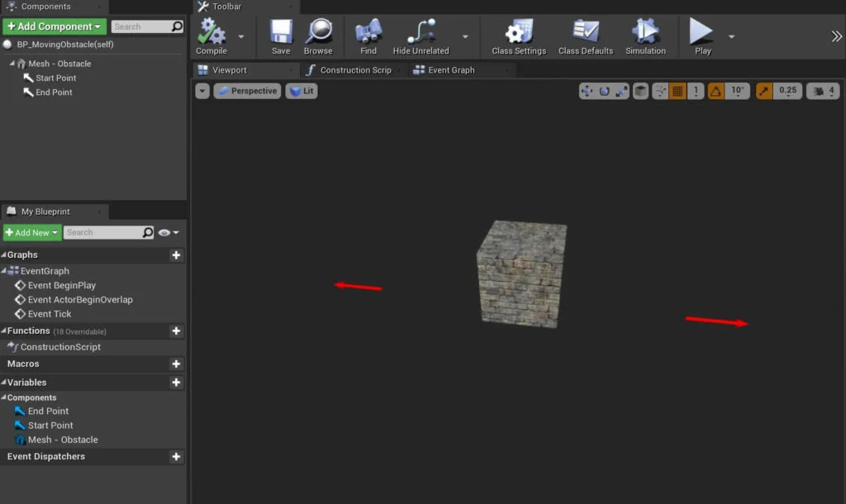Image resolution: width=846 pixels, height=504 pixels.
Task: Open the Add Component dropdown
Action: pos(55,26)
